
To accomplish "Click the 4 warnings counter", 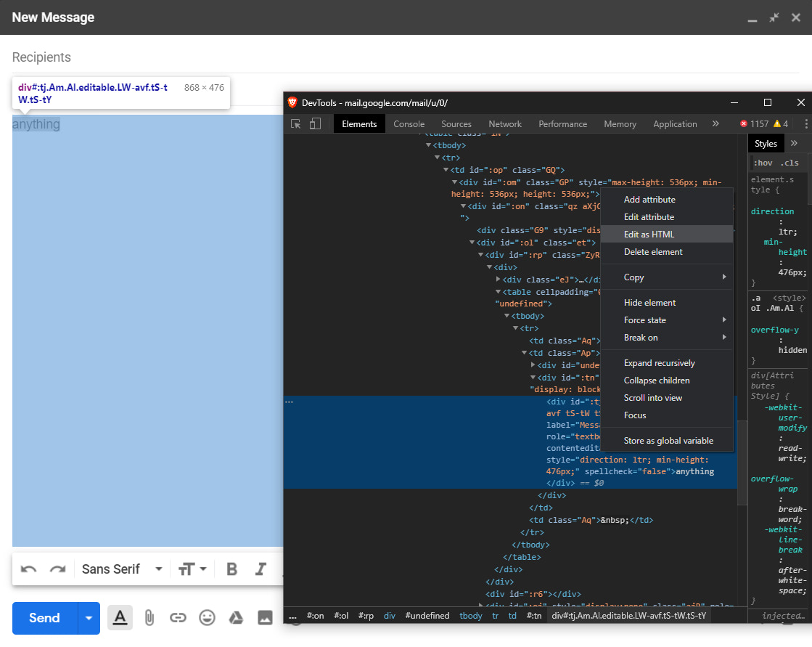I will tap(781, 123).
